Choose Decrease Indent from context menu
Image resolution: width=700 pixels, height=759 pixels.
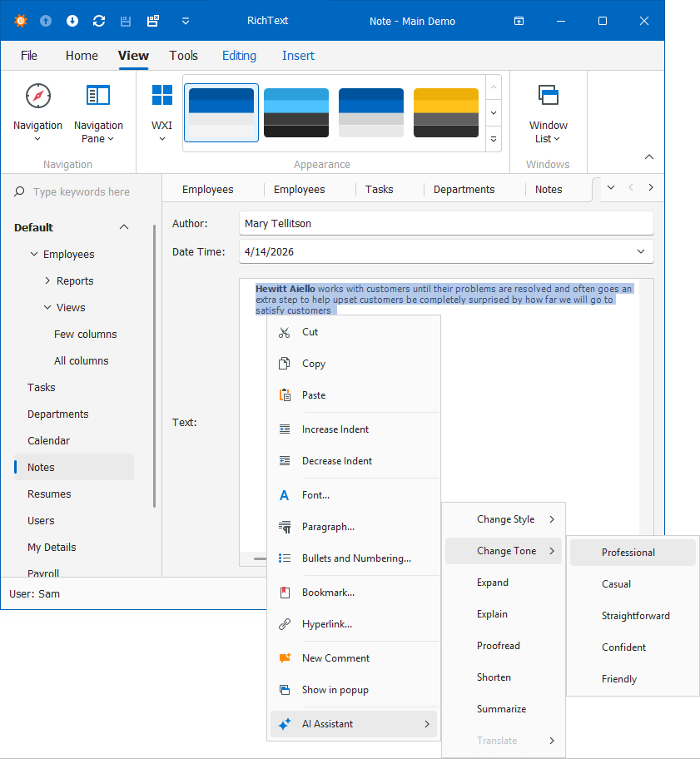(x=354, y=461)
